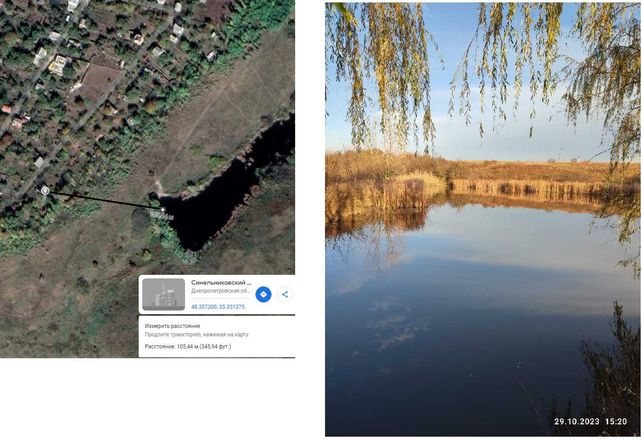
Task: Open the pond photo on the right
Action: (482, 219)
